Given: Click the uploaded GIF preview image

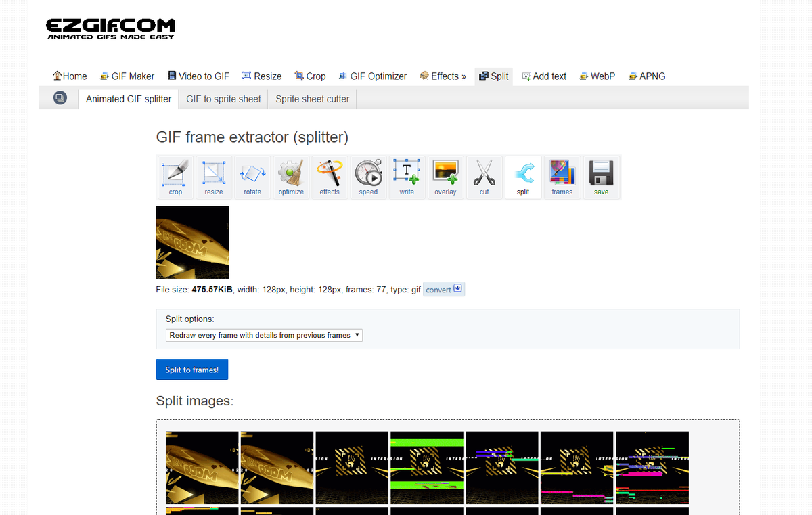Looking at the screenshot, I should tap(192, 242).
